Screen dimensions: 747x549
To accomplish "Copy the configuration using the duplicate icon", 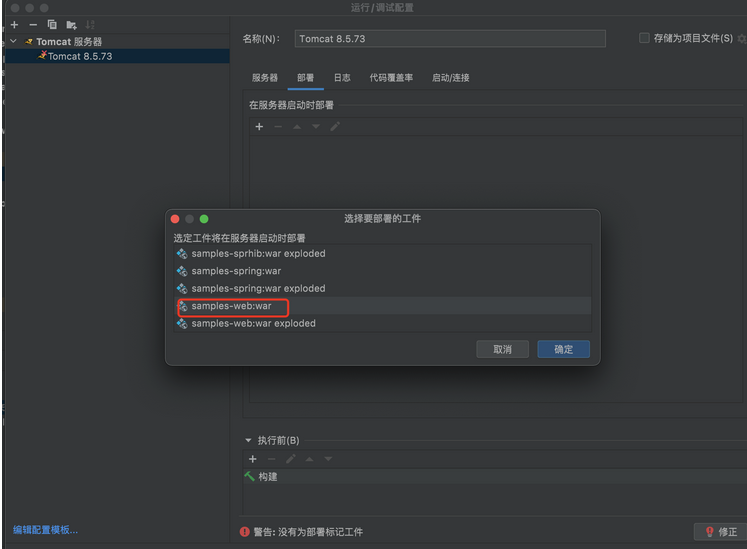I will coord(52,25).
